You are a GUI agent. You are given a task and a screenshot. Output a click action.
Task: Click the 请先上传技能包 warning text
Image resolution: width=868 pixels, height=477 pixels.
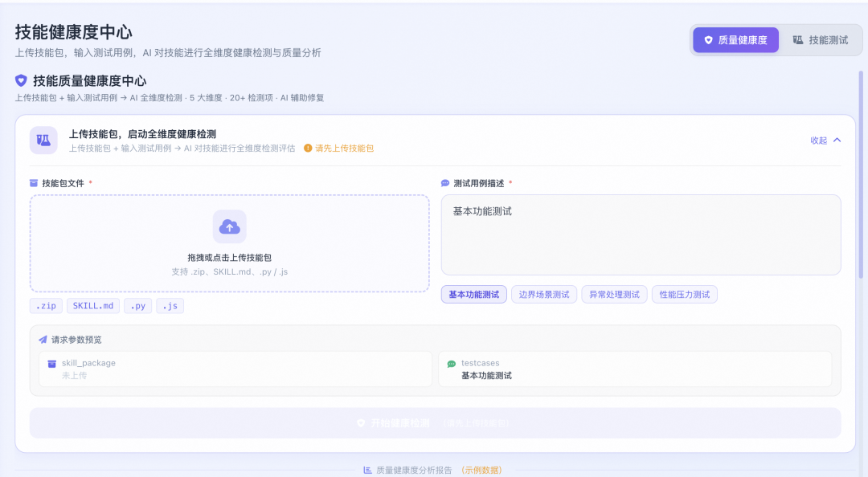click(x=344, y=149)
